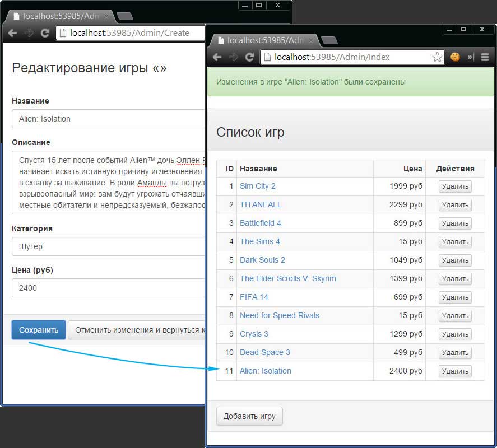Open the Battlefield 4 link
This screenshot has height=448, width=497.
(260, 223)
